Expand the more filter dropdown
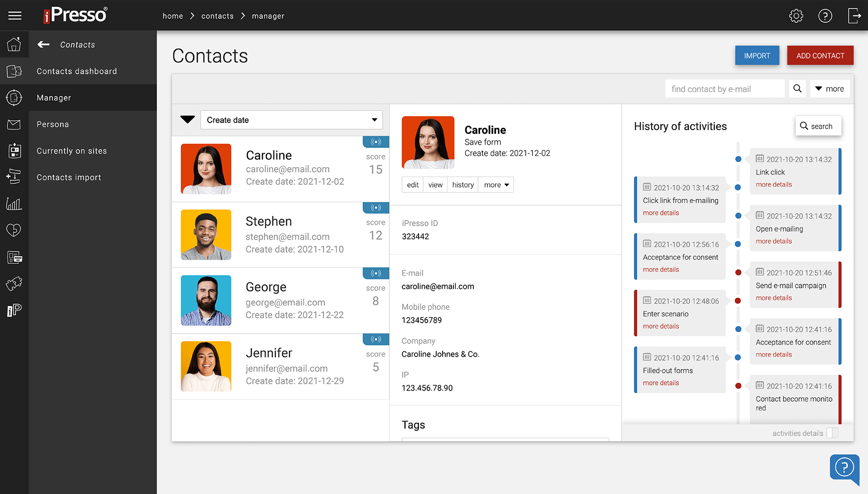 [830, 89]
